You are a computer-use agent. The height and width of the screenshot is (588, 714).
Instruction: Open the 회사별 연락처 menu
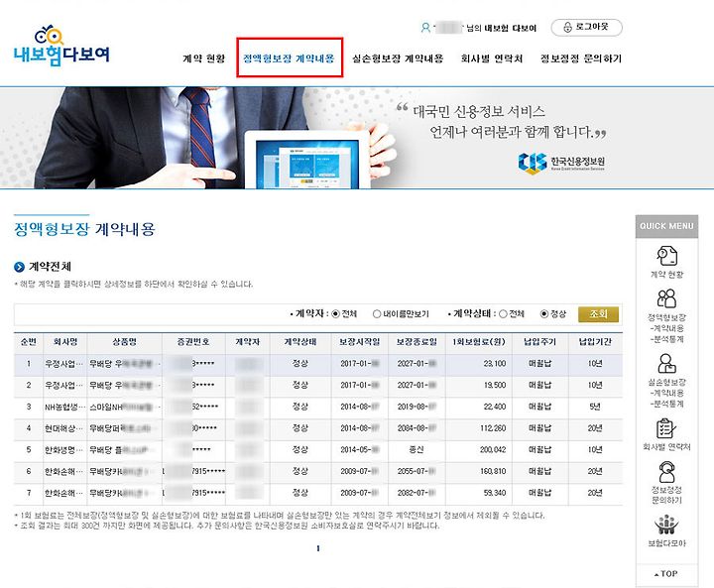pyautogui.click(x=492, y=59)
